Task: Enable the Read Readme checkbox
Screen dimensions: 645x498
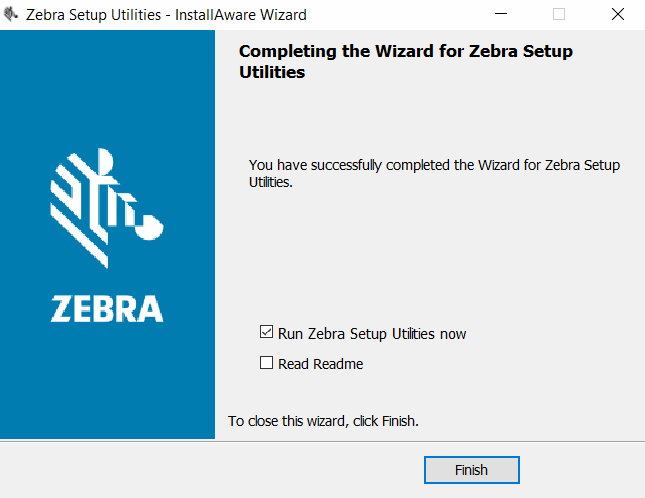Action: coord(266,363)
